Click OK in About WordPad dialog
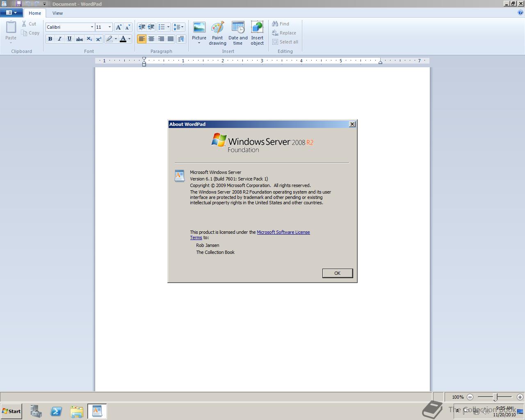This screenshot has width=525, height=420. (337, 273)
